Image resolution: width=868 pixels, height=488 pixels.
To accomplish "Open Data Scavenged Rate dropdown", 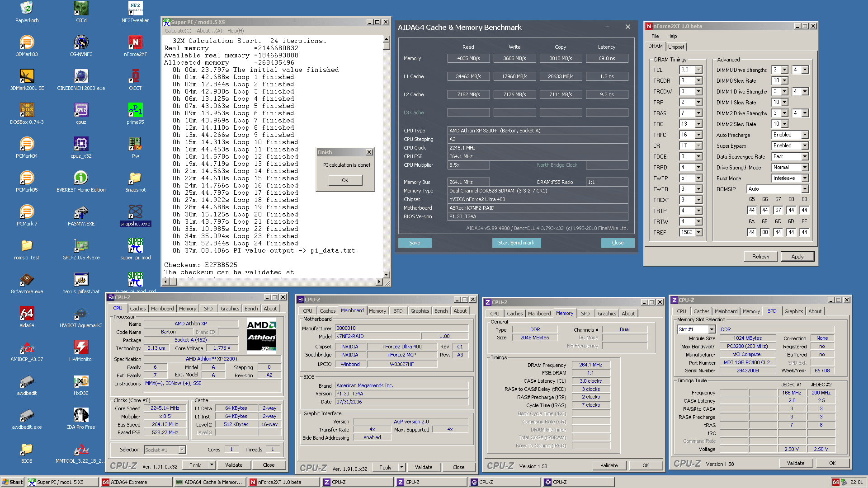I will 805,156.
